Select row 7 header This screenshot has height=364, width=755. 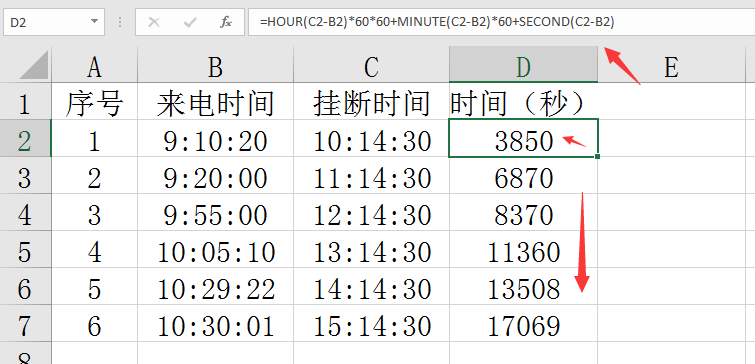point(26,324)
